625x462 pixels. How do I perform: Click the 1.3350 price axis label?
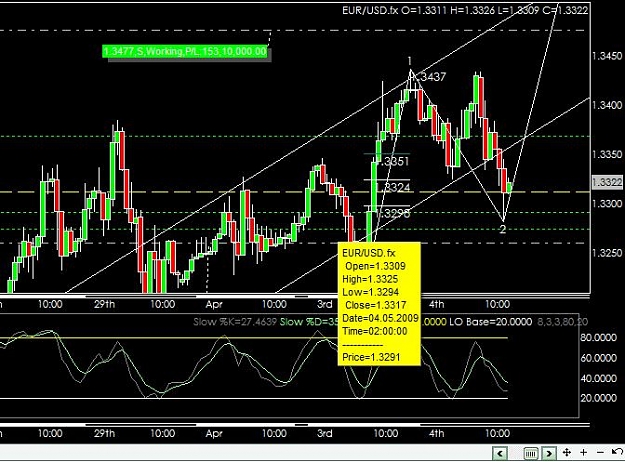(607, 155)
